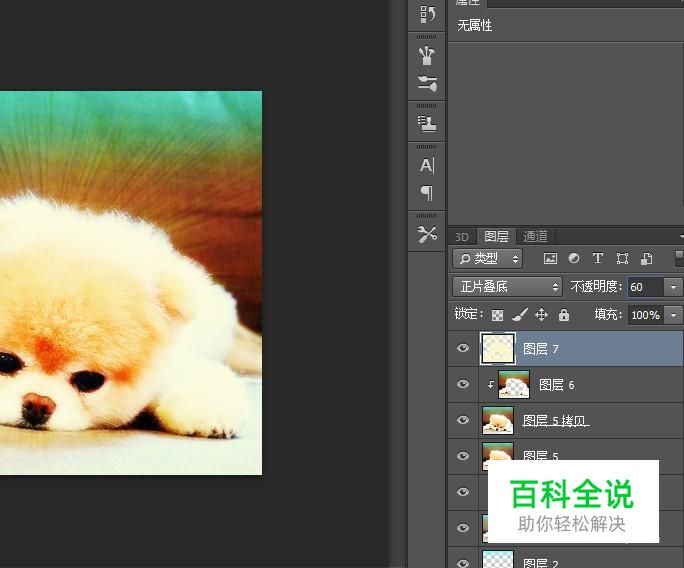
Task: Click the type layer filter icon
Action: [598, 259]
